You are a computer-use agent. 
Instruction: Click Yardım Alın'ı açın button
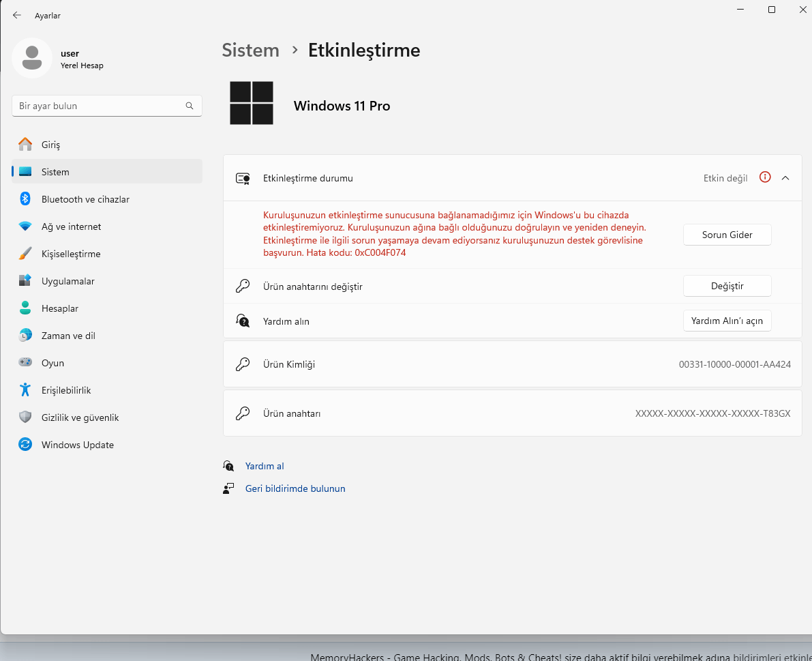[x=727, y=321]
